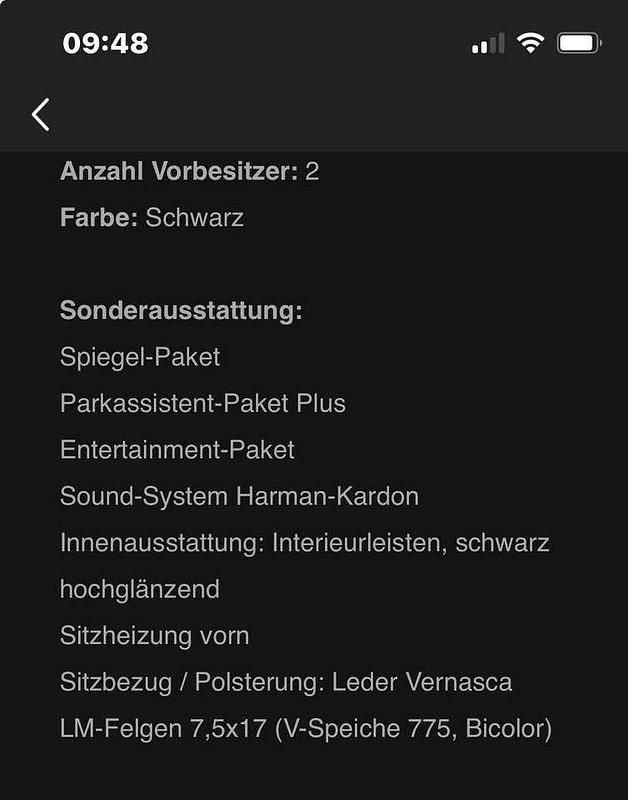Click the V-Speiche 775, Bicolor text
This screenshot has width=628, height=800.
413,729
